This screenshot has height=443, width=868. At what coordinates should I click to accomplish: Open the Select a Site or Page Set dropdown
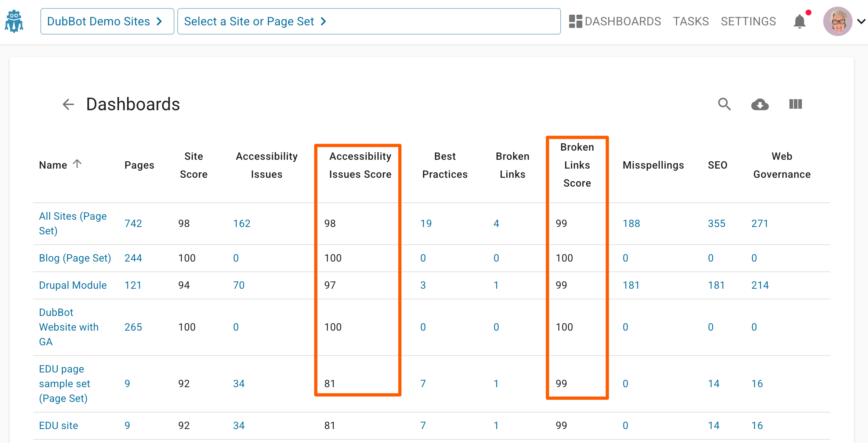pyautogui.click(x=254, y=21)
